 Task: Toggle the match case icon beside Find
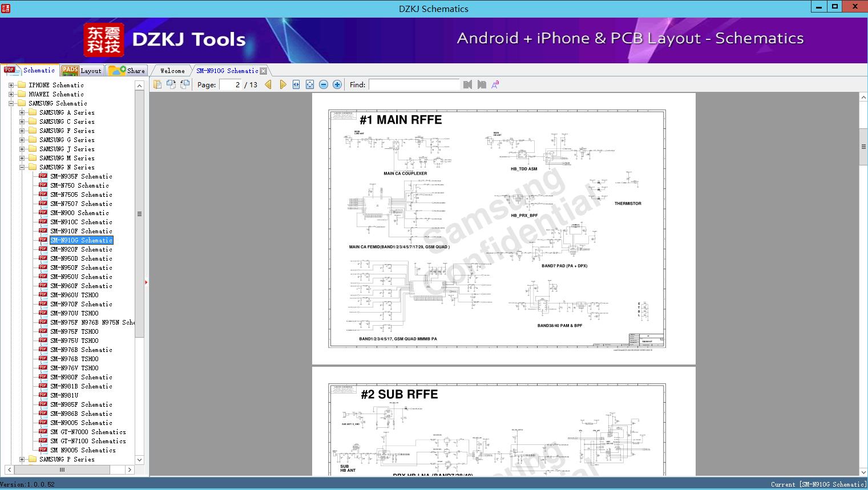pyautogui.click(x=495, y=84)
